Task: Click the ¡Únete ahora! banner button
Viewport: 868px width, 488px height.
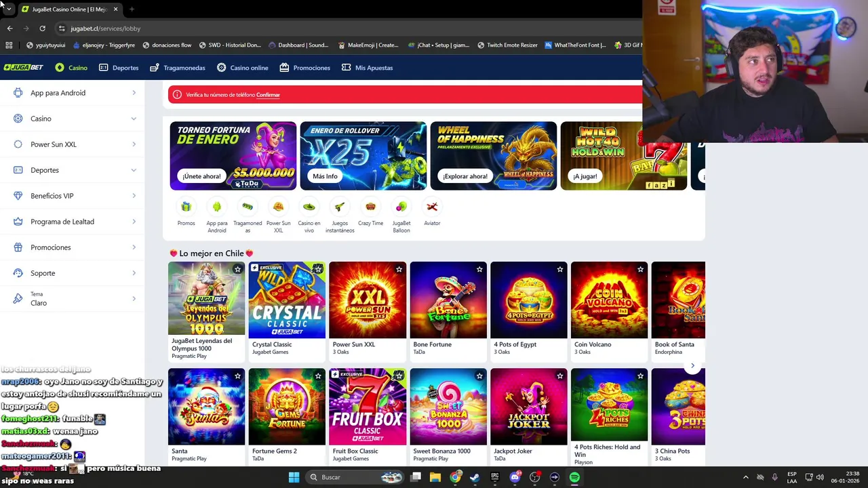Action: point(201,176)
